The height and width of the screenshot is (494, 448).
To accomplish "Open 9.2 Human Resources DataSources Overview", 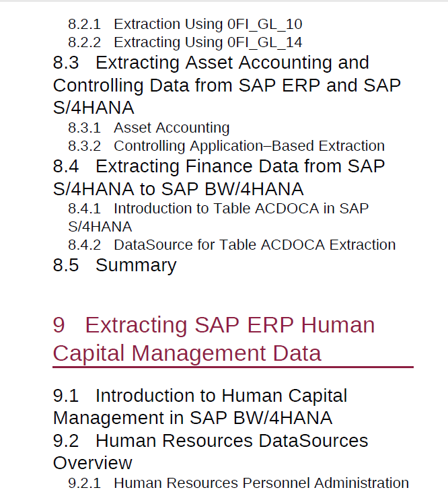I will pos(211,452).
